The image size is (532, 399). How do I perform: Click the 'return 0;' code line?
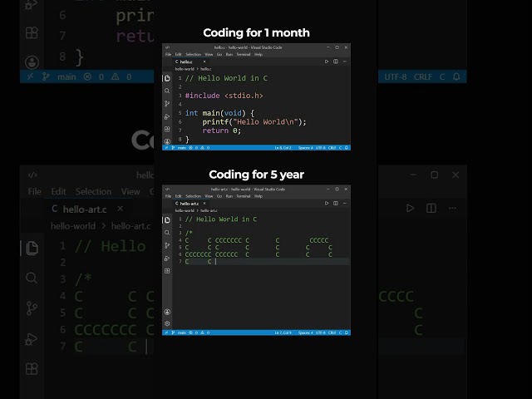click(222, 131)
